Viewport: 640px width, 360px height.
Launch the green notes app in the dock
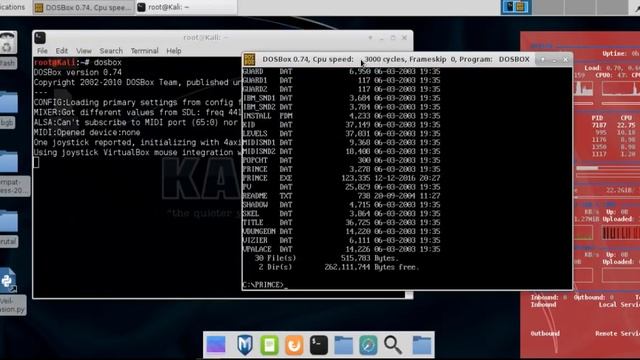pyautogui.click(x=269, y=345)
